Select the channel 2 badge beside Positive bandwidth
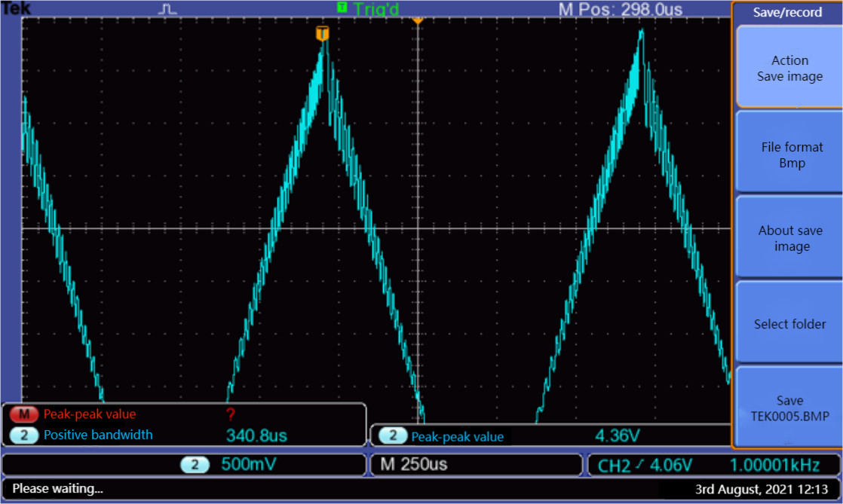843x504 pixels. point(24,435)
